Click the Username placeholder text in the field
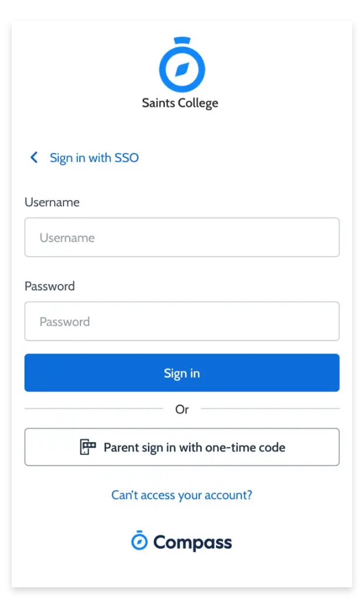 pos(67,238)
